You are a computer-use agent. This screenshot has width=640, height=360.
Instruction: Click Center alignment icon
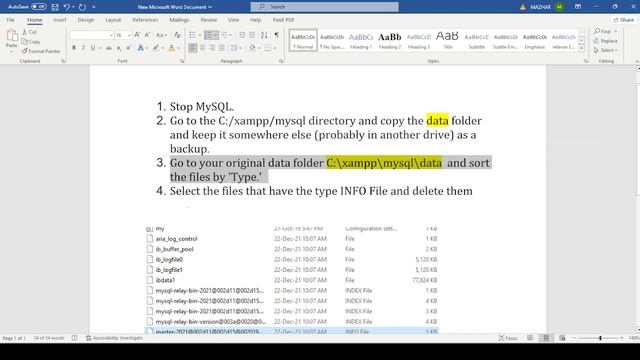tap(202, 48)
